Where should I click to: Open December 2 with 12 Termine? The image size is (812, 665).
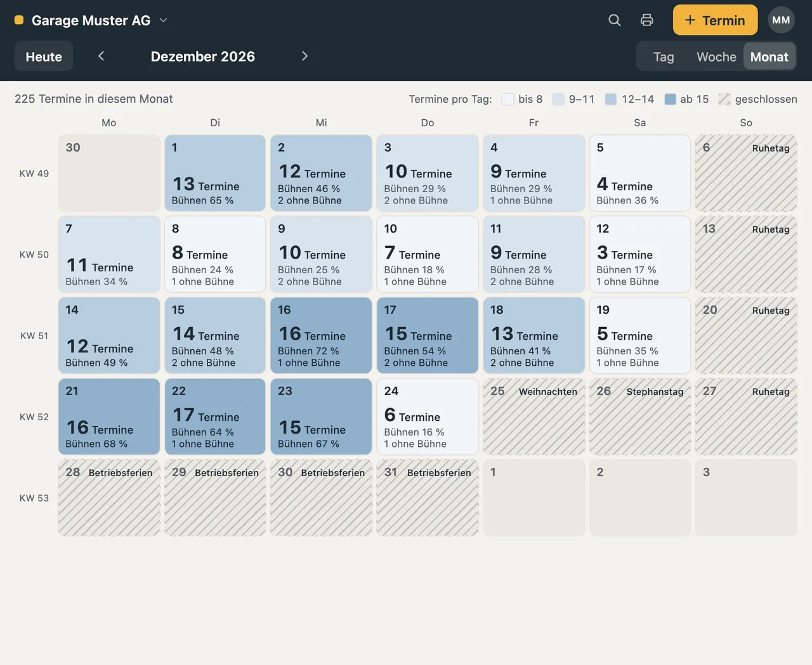coord(321,173)
